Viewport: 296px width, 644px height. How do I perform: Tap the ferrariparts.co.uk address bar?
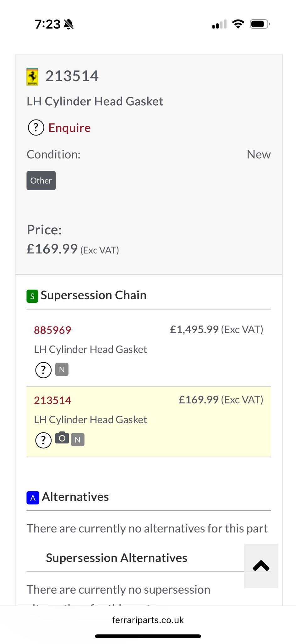tap(148, 620)
